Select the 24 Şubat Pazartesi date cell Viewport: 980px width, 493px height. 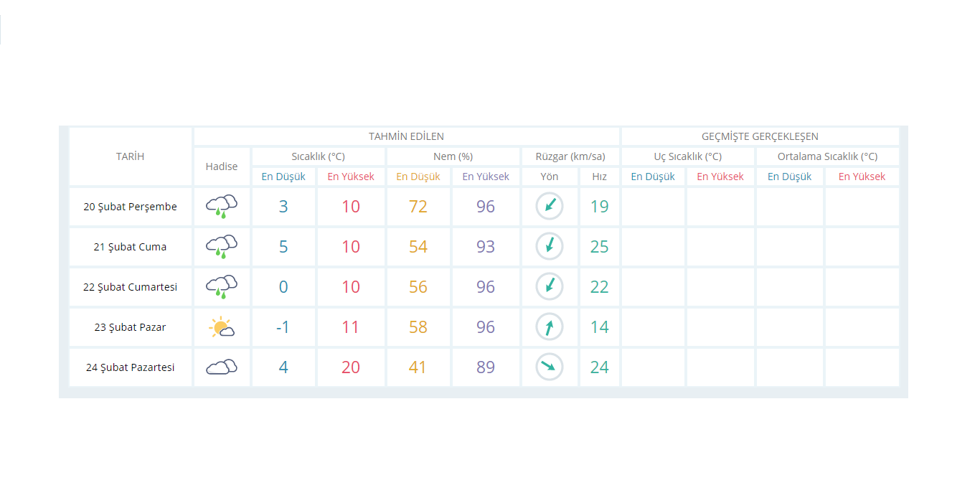tap(131, 367)
